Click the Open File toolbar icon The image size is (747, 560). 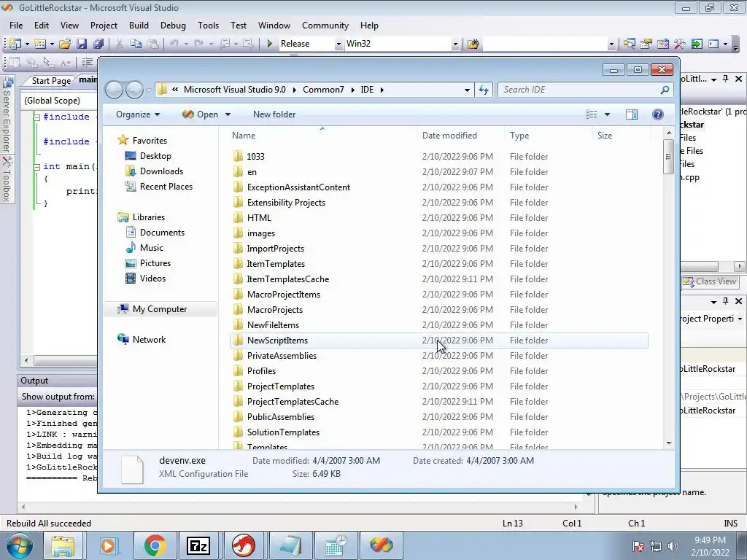(65, 44)
